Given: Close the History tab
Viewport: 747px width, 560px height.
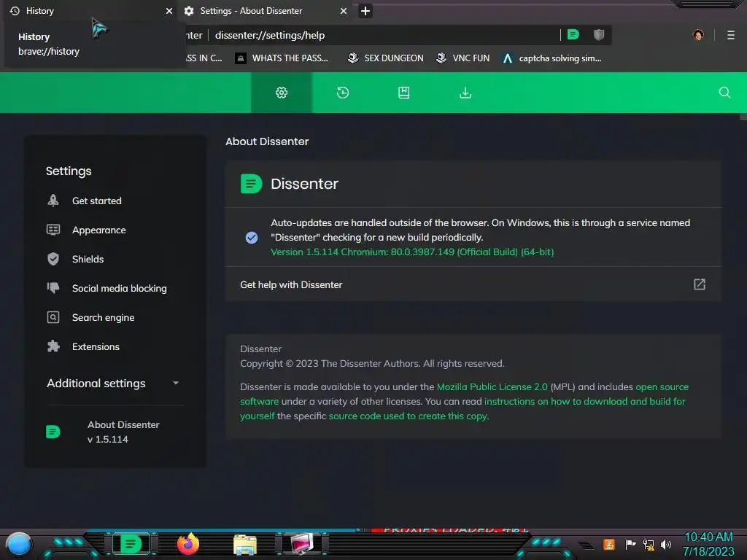Looking at the screenshot, I should [x=169, y=11].
